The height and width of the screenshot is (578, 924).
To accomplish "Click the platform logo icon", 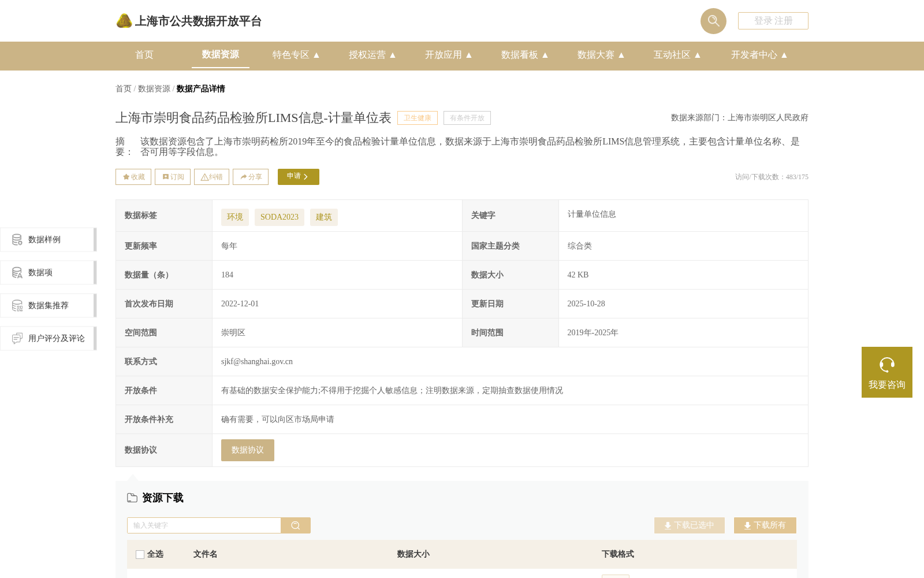I will (124, 21).
